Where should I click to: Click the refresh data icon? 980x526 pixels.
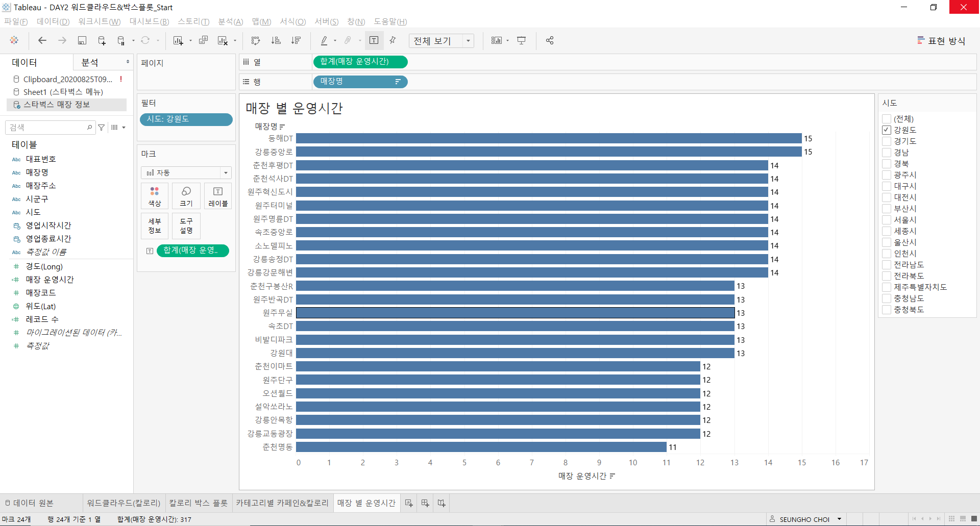(x=145, y=40)
